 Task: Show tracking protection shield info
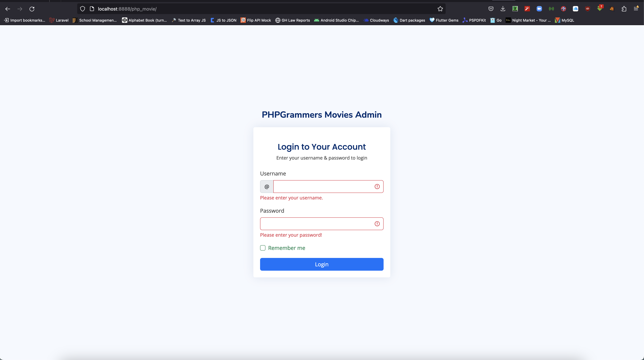83,9
